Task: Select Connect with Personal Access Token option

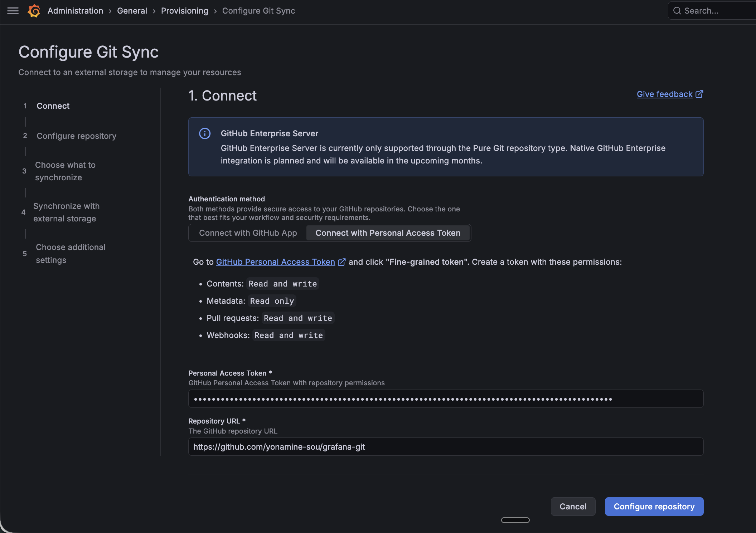Action: 388,233
